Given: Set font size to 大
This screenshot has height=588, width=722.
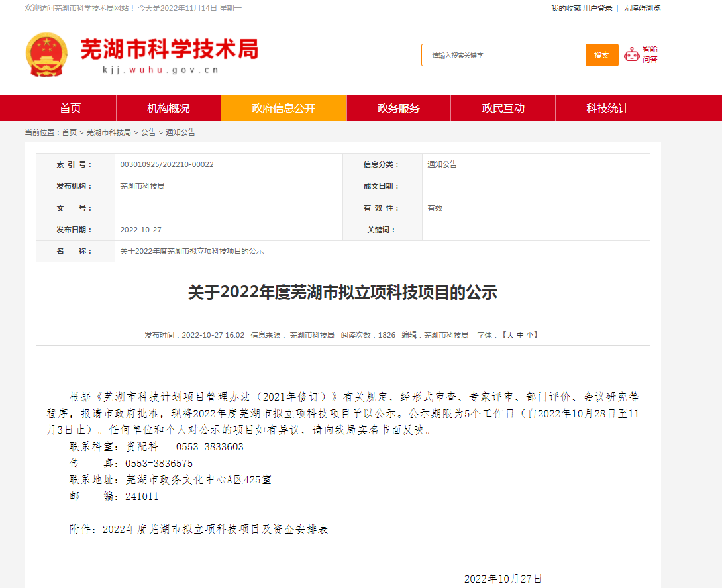Looking at the screenshot, I should [x=510, y=335].
